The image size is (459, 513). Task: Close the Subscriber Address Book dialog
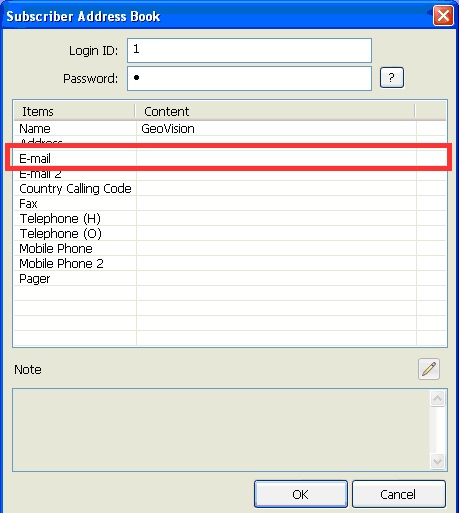pos(443,15)
